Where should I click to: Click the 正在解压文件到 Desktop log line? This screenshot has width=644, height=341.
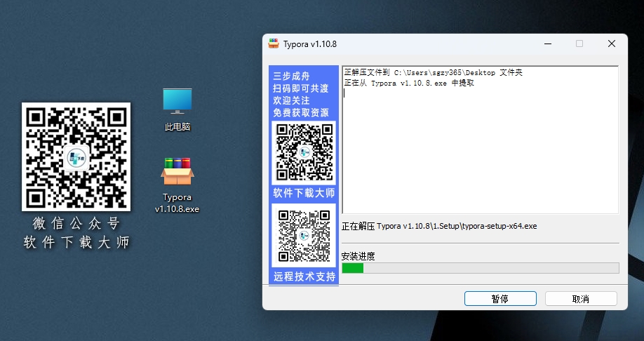click(434, 73)
